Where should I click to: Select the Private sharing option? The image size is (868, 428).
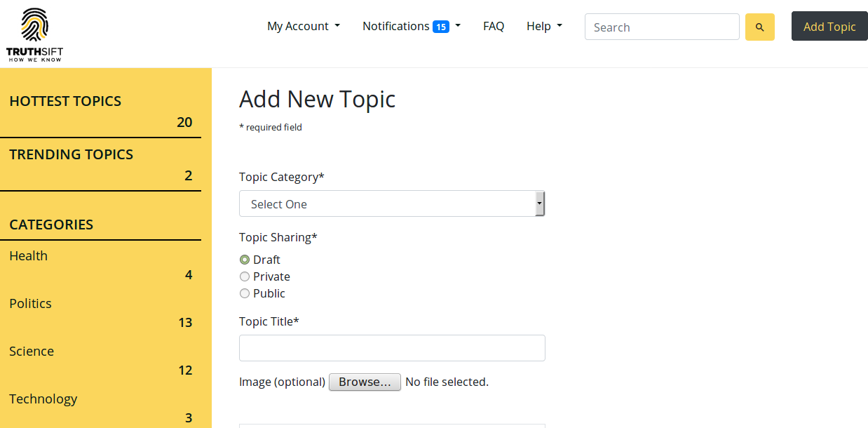click(x=245, y=276)
